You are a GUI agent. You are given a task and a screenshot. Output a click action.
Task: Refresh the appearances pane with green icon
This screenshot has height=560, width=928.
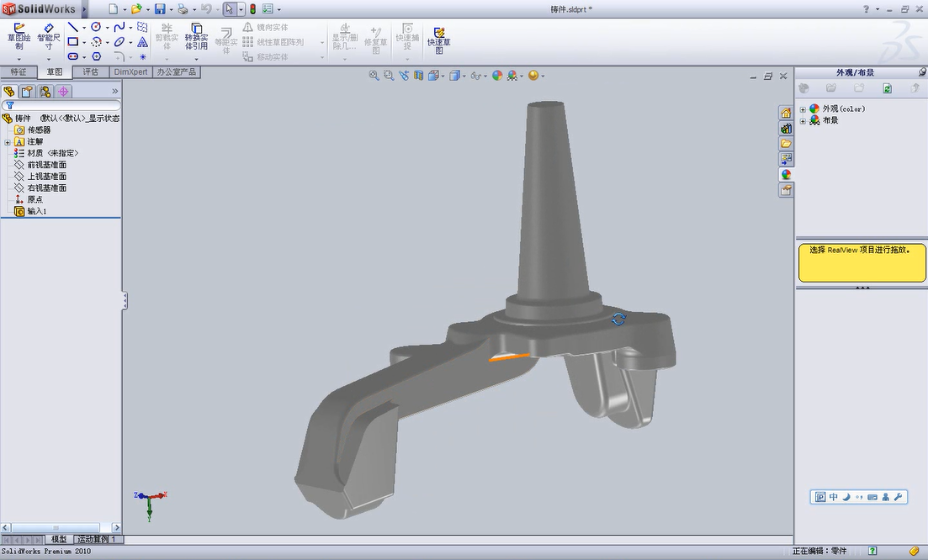(x=887, y=88)
